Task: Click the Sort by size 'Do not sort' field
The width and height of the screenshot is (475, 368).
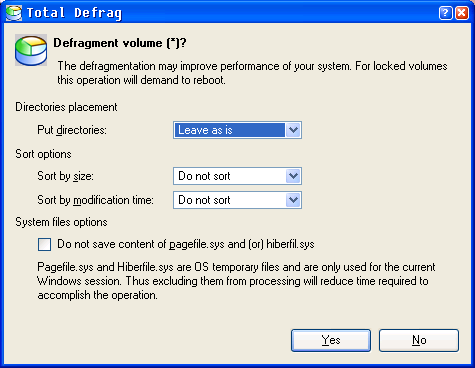Action: 237,176
